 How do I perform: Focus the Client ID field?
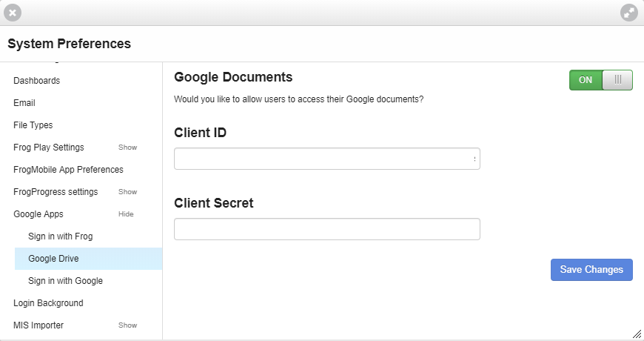pos(327,159)
